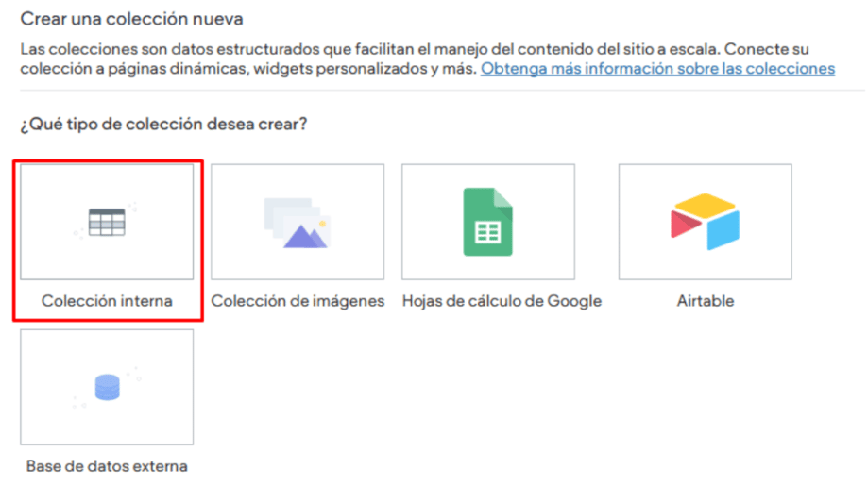Click the '¿Qué tipo de colección desea crear?' question
The width and height of the screenshot is (868, 486).
pyautogui.click(x=162, y=125)
